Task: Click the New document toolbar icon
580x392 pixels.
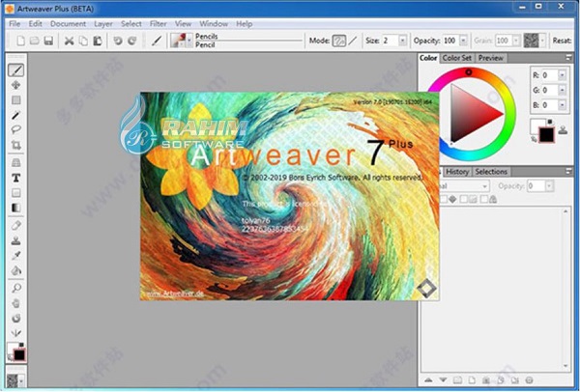Action: tap(20, 41)
